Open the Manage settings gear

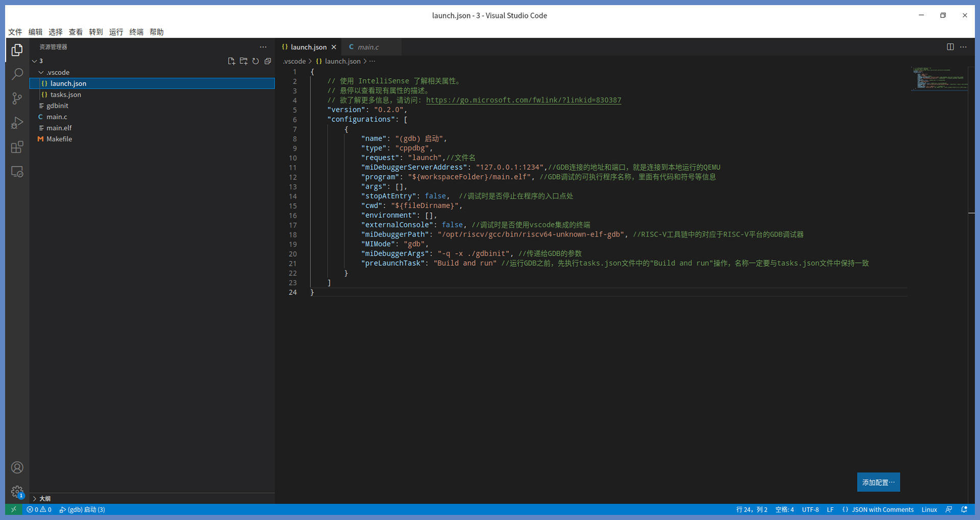point(17,491)
